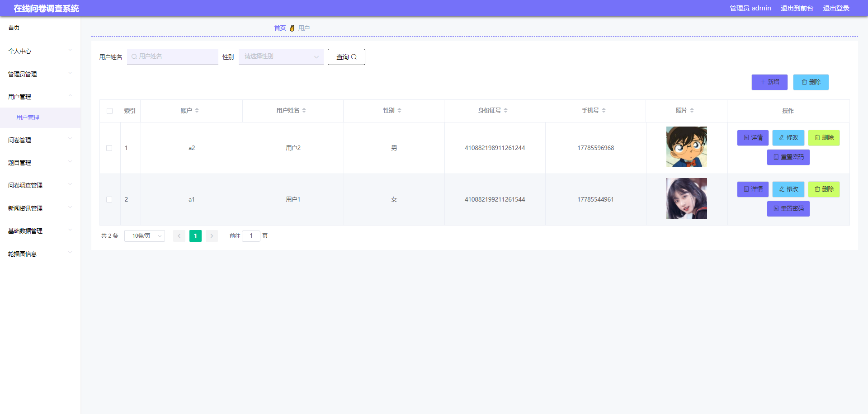Screen dimensions: 868x414
Task: Click ID number 410882199211261544
Action: tap(495, 200)
